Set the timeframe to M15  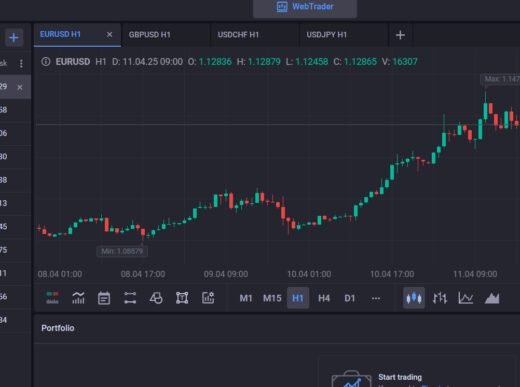[x=272, y=298]
